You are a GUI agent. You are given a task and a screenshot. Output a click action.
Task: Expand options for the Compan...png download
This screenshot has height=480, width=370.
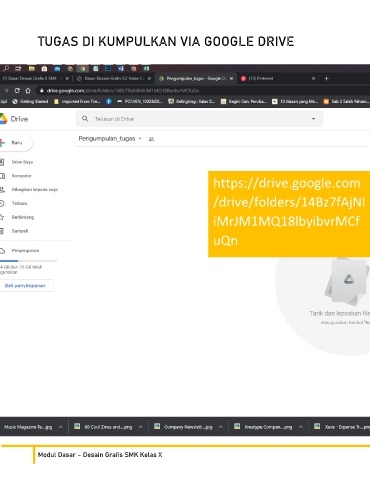coord(301,427)
